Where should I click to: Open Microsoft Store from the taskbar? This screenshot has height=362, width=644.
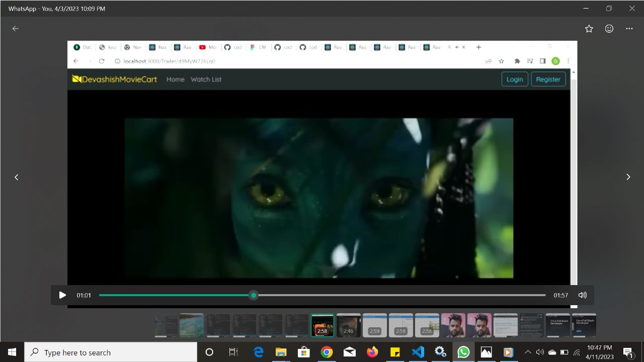coord(303,352)
